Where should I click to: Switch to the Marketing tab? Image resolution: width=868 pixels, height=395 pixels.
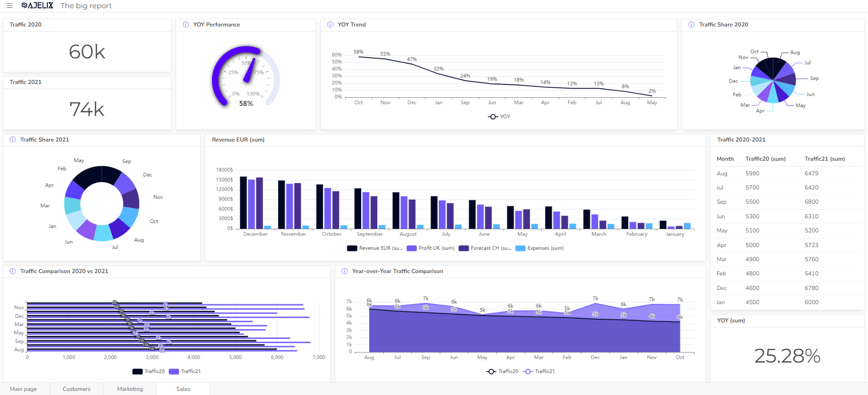[x=130, y=389]
